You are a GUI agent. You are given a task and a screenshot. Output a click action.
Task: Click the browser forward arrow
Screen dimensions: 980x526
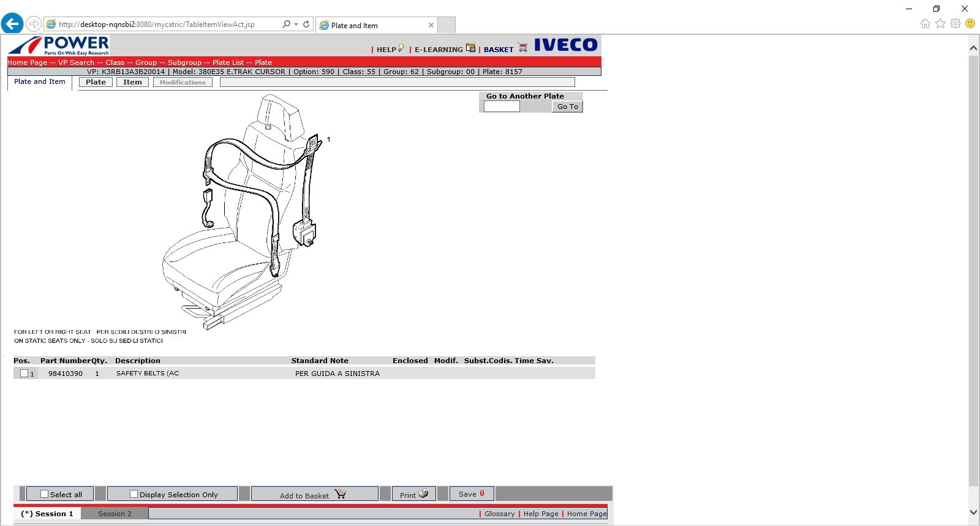[34, 24]
